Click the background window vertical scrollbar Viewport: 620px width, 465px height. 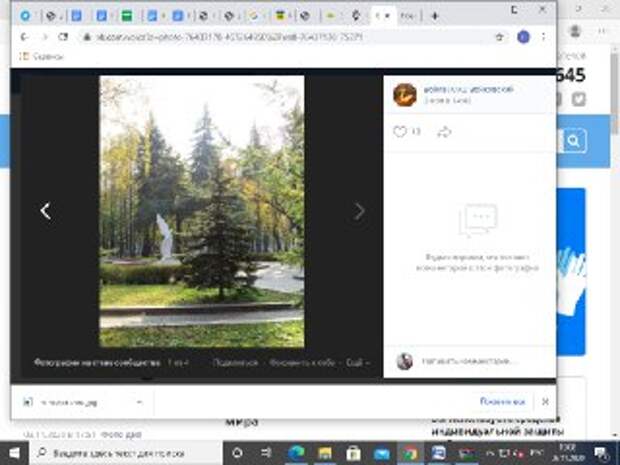coord(614,95)
